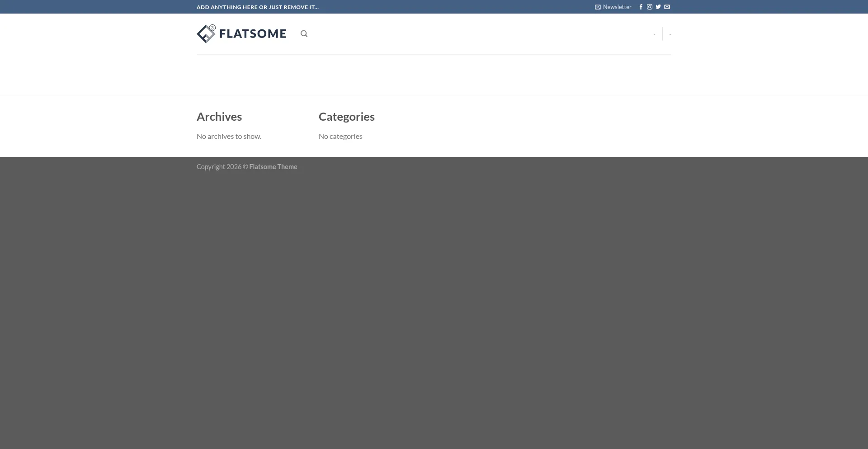
Task: Click the FLATSOME wordmark text
Action: (252, 34)
